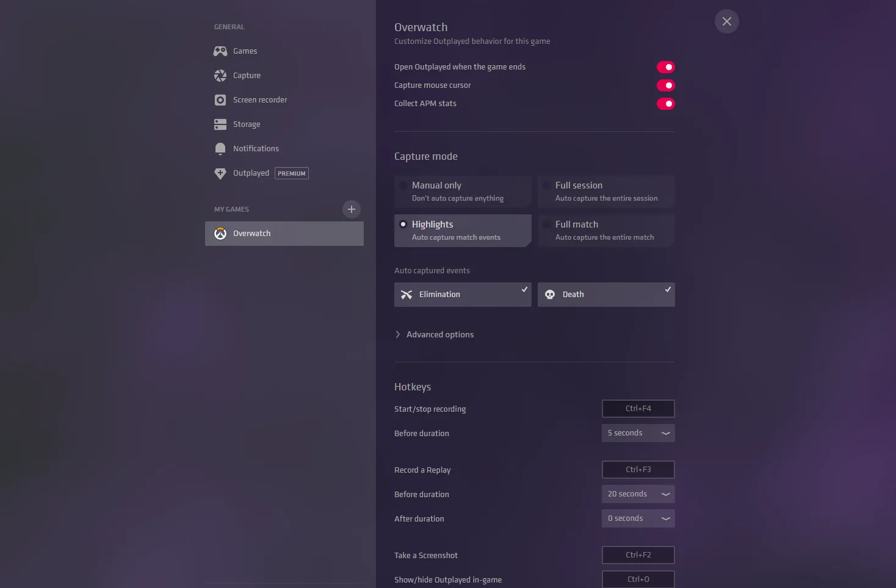The image size is (896, 588).
Task: Open the 20 seconds before duration dropdown
Action: [638, 494]
